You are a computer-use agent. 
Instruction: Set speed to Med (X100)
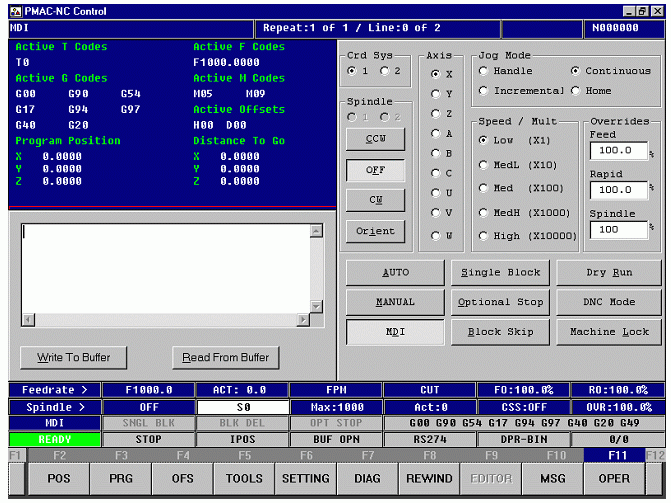point(483,188)
